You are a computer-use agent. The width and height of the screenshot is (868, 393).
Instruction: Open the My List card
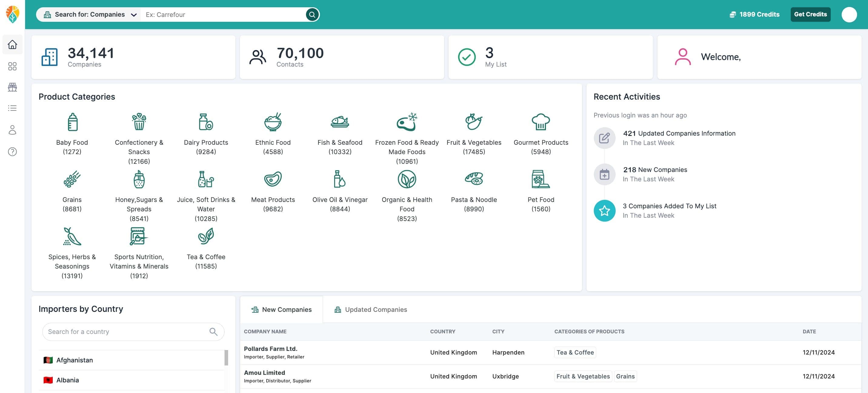pos(550,57)
